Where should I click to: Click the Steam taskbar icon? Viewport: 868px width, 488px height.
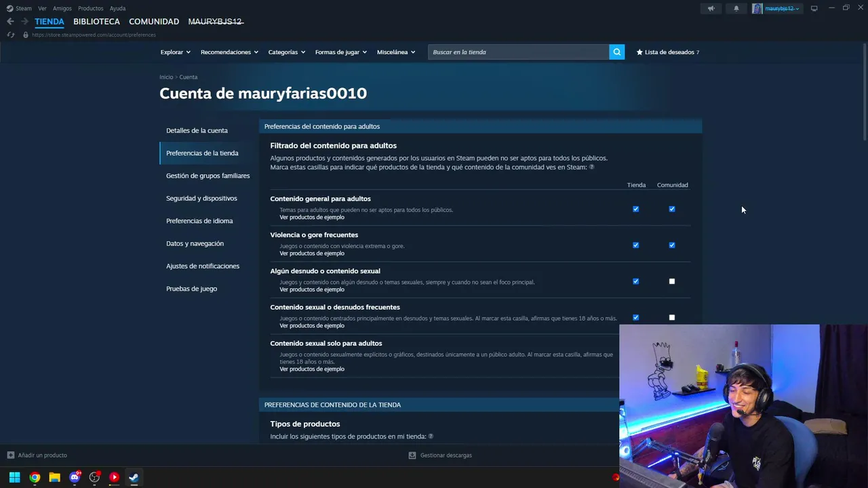(x=134, y=477)
